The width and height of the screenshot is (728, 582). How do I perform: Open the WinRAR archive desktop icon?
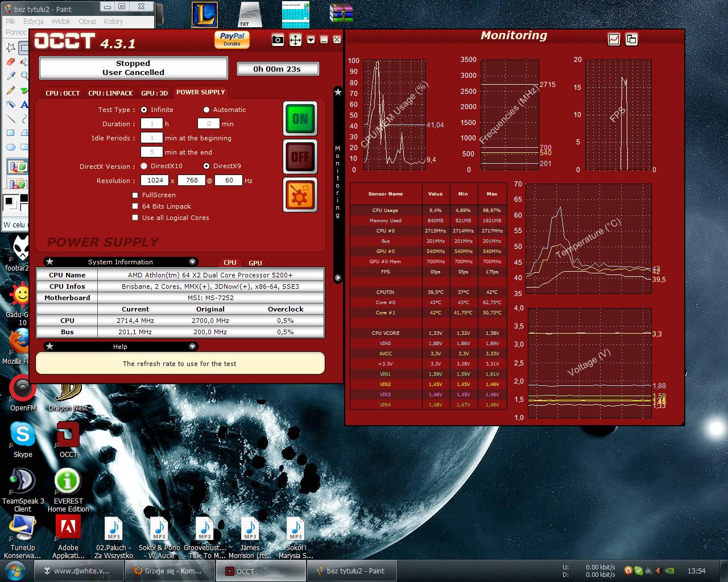(x=341, y=14)
